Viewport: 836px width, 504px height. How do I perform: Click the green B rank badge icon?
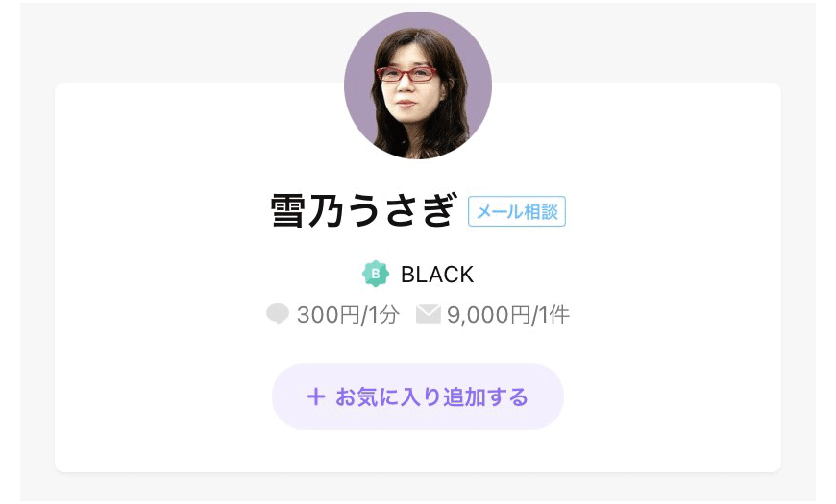[376, 274]
